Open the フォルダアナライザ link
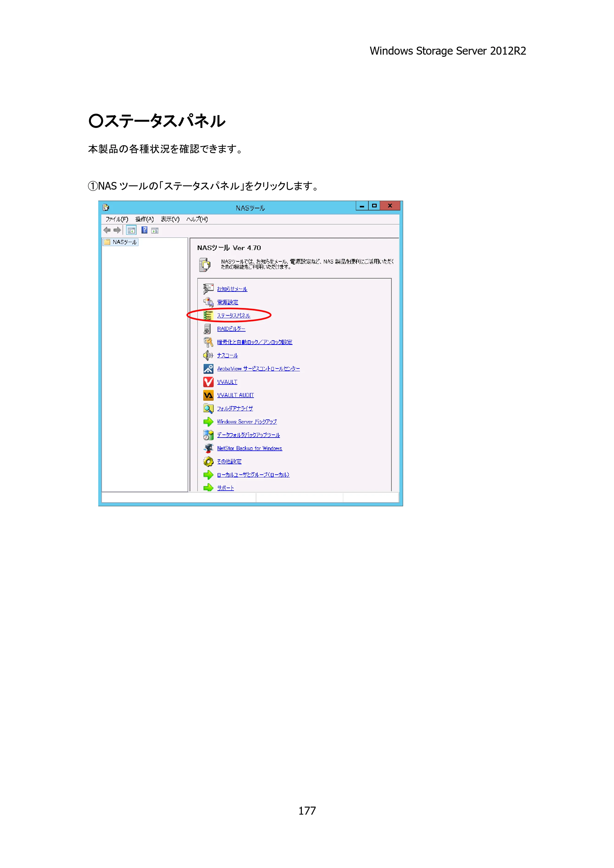Screen dimensions: 614x868 pos(235,409)
